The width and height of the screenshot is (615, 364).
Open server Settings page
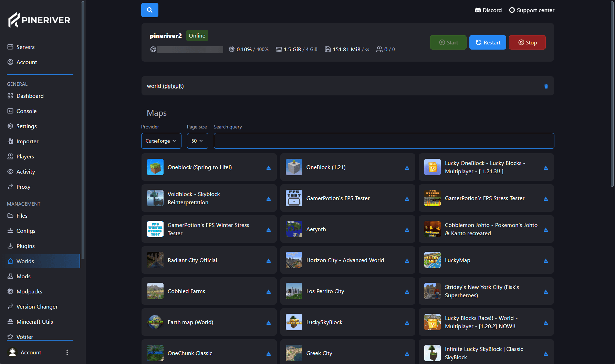click(x=22, y=126)
